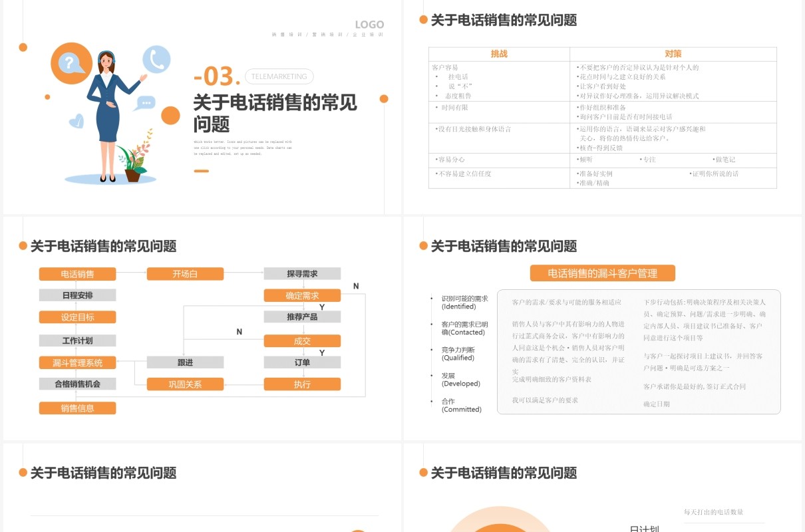The width and height of the screenshot is (805, 532).
Task: Click the light blue heart icon
Action: click(77, 121)
